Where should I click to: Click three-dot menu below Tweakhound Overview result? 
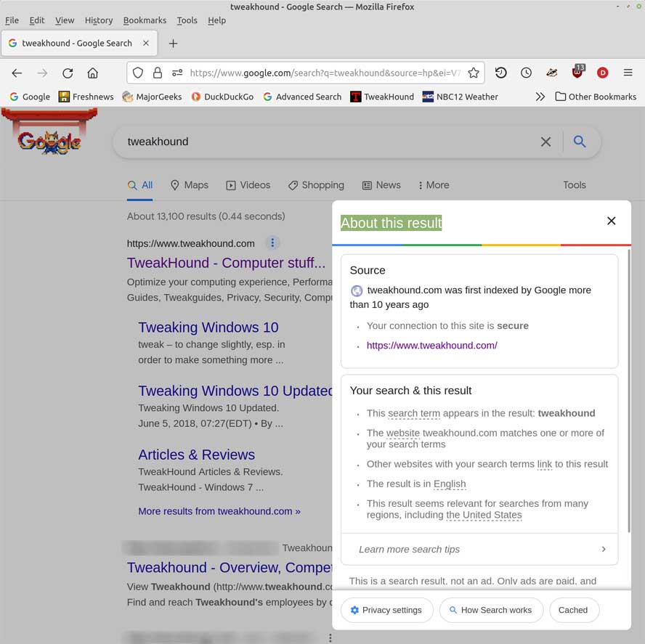coord(330,638)
